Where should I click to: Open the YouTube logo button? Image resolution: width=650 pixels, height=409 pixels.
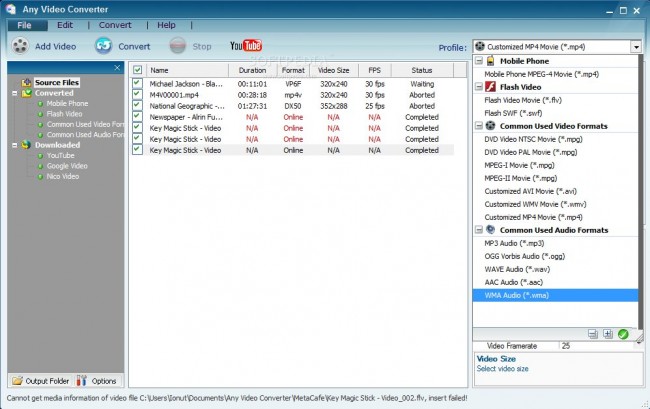[x=246, y=46]
